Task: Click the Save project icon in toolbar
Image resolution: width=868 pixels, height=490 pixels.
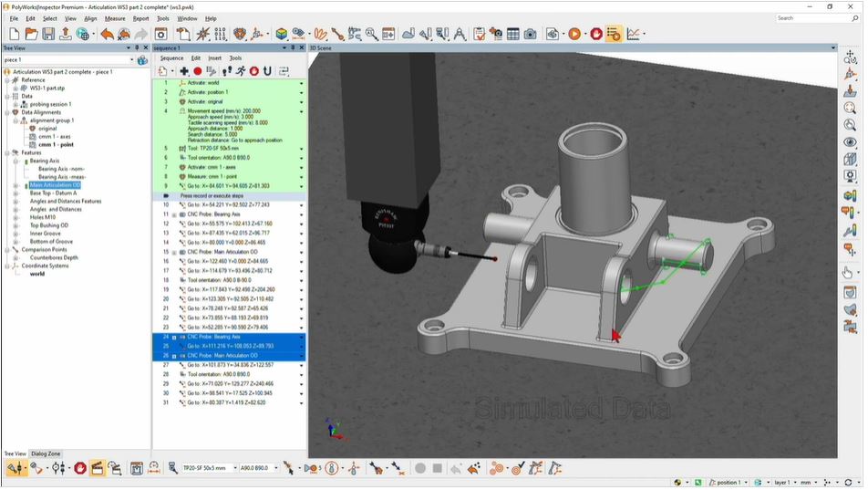Action: tap(48, 34)
